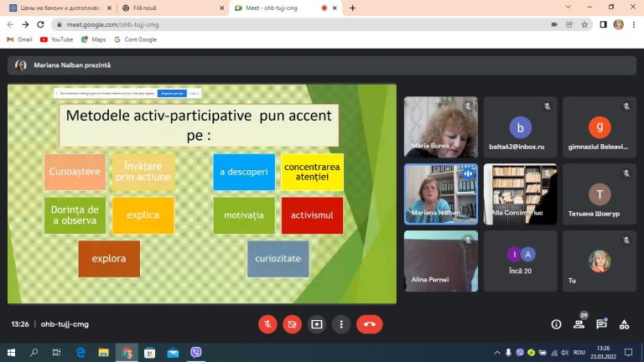Open the chat with everyone icon

coord(602,324)
